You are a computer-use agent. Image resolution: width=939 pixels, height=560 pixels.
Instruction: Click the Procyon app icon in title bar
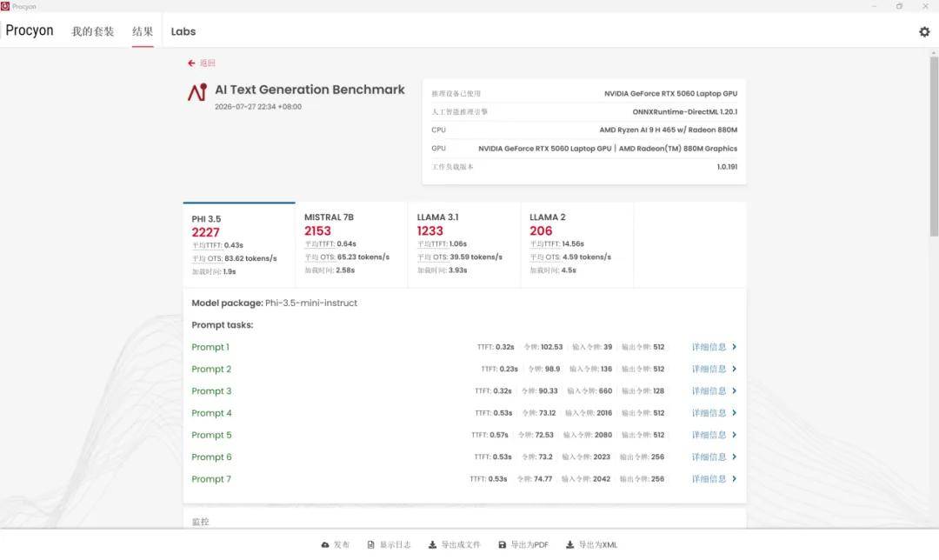pyautogui.click(x=5, y=6)
